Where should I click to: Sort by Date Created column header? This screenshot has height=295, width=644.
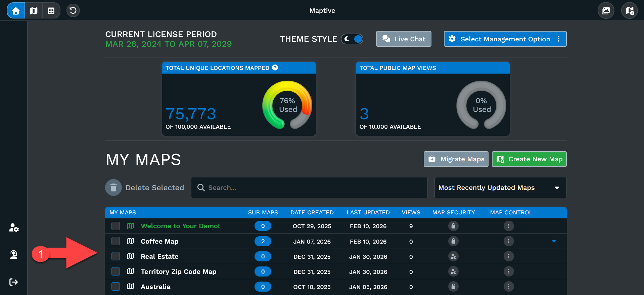(x=312, y=212)
